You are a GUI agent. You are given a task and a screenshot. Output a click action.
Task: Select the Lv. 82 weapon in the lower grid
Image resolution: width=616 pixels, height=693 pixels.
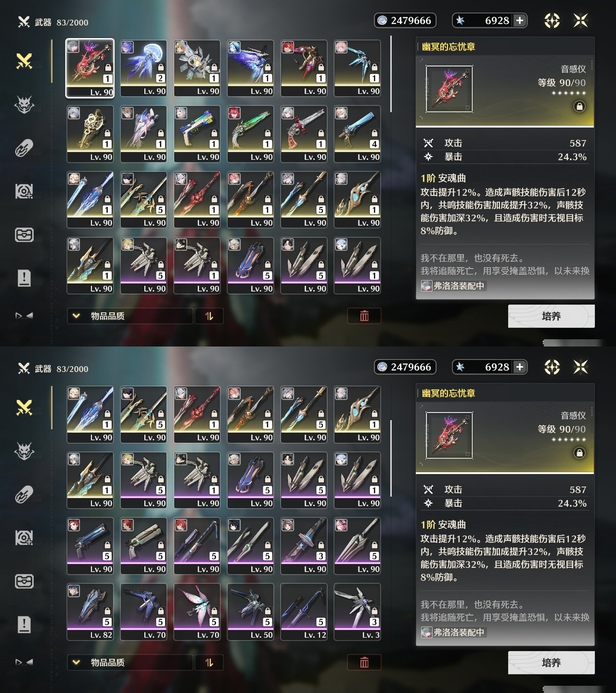[90, 612]
